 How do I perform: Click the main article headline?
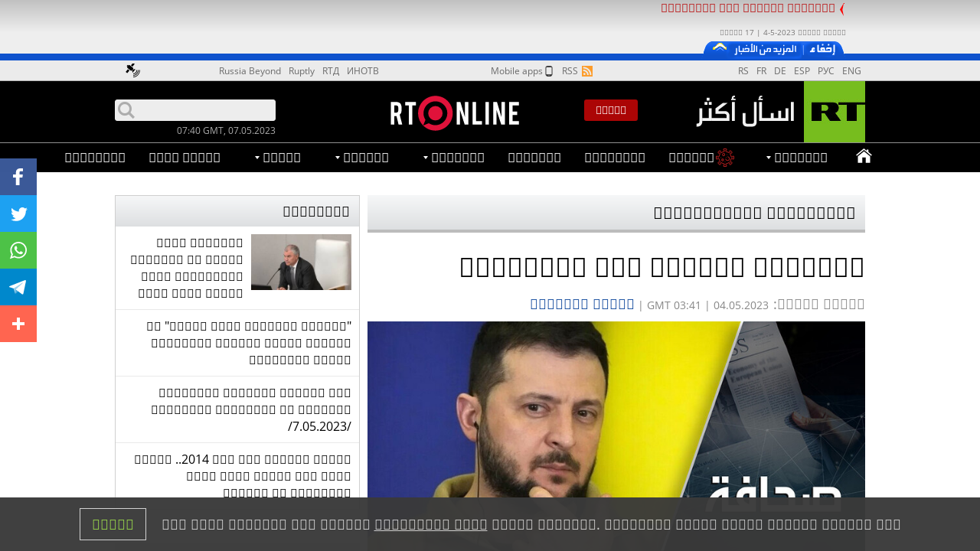pyautogui.click(x=662, y=267)
